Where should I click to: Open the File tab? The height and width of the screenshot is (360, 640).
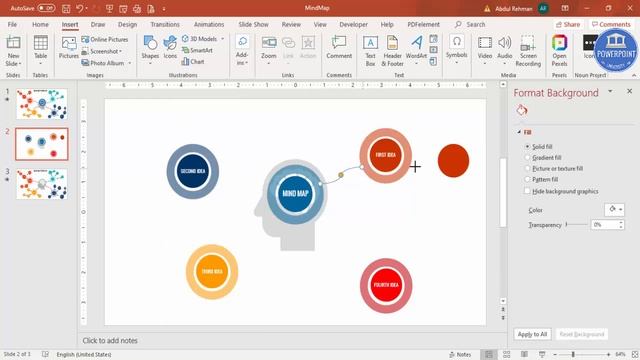pos(12,24)
